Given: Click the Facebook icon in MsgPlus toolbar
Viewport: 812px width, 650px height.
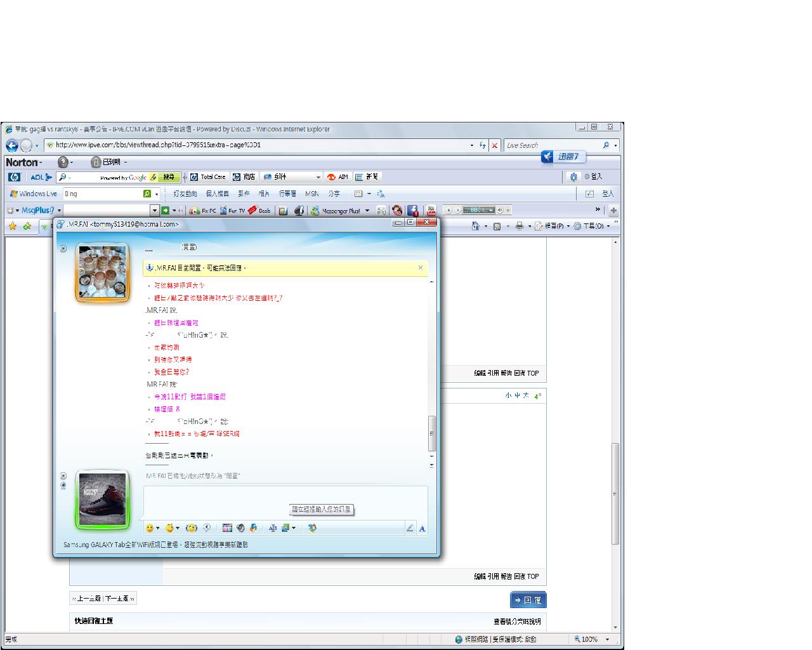Looking at the screenshot, I should (x=413, y=211).
